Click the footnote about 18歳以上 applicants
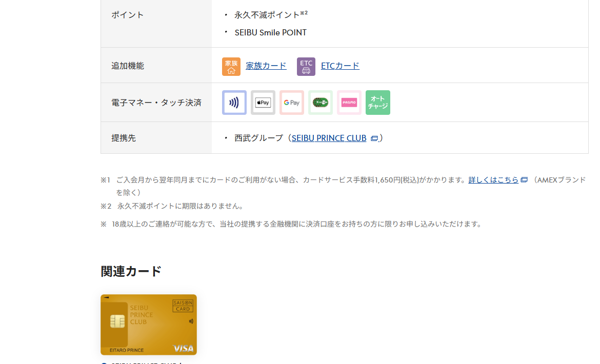 coord(292,224)
